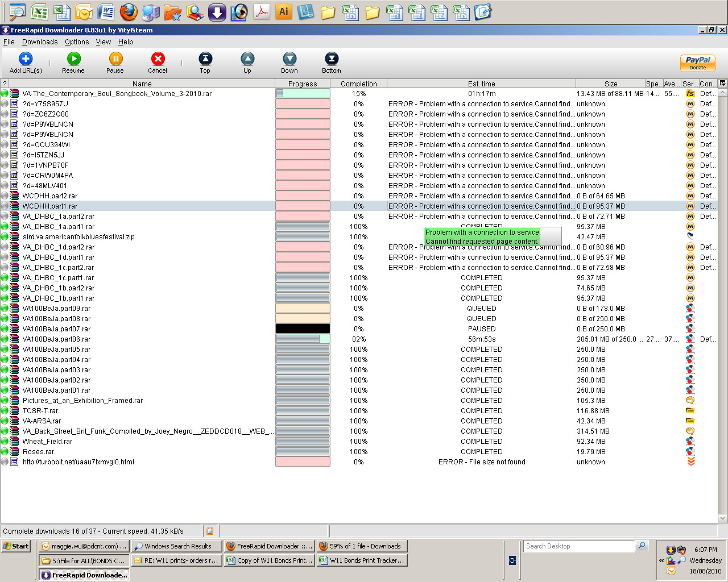
Task: Toggle clipboard monitoring icon in status bar
Action: (x=210, y=531)
